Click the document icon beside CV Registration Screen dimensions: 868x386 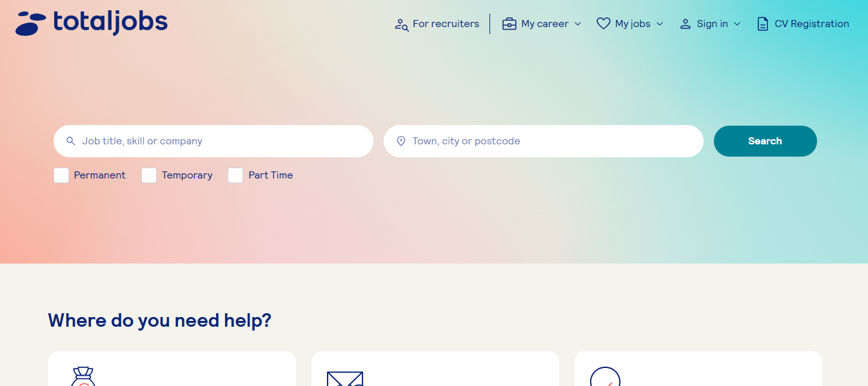(x=764, y=23)
